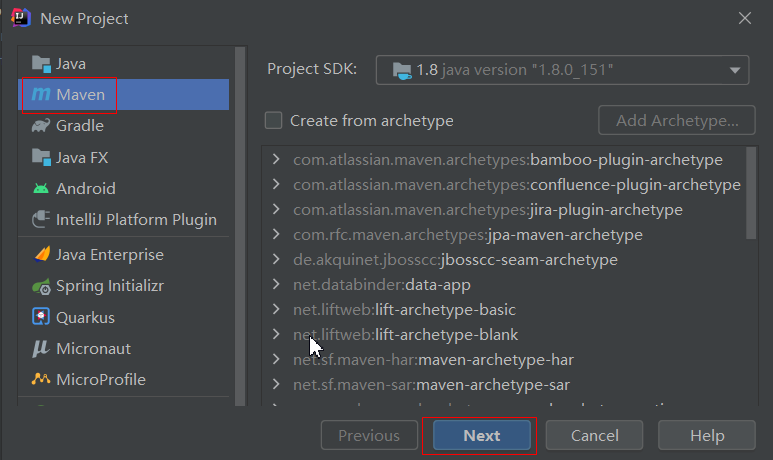Click the Cancel button

[595, 436]
